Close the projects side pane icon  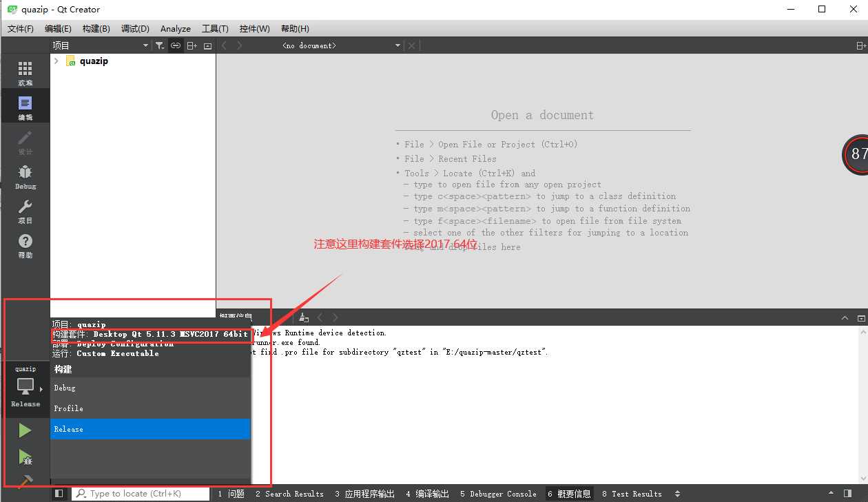click(207, 45)
